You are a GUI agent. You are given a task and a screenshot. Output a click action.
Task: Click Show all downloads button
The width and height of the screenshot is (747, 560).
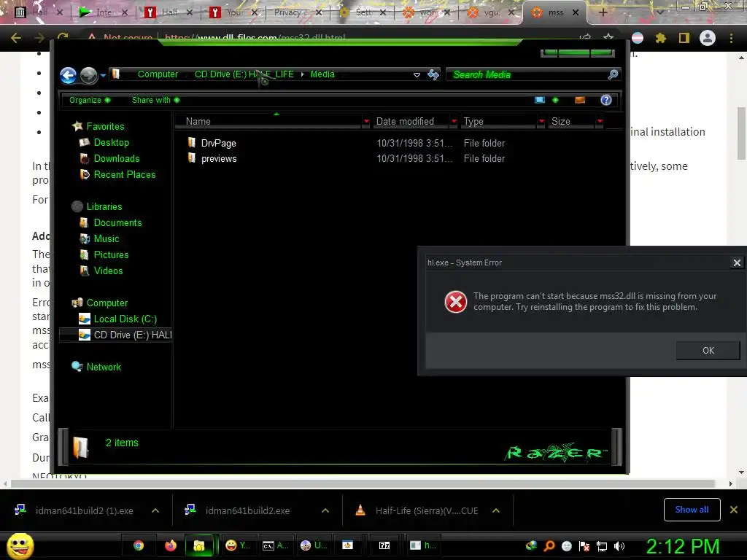pos(692,510)
